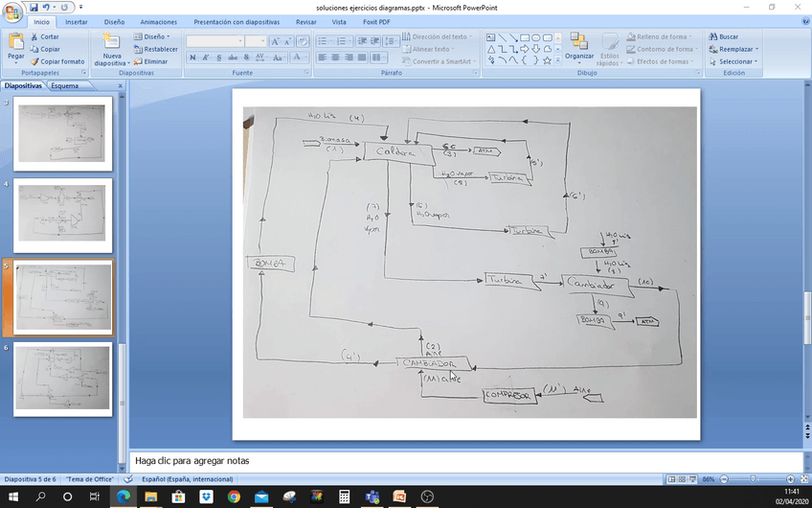Align text to the left

point(322,58)
